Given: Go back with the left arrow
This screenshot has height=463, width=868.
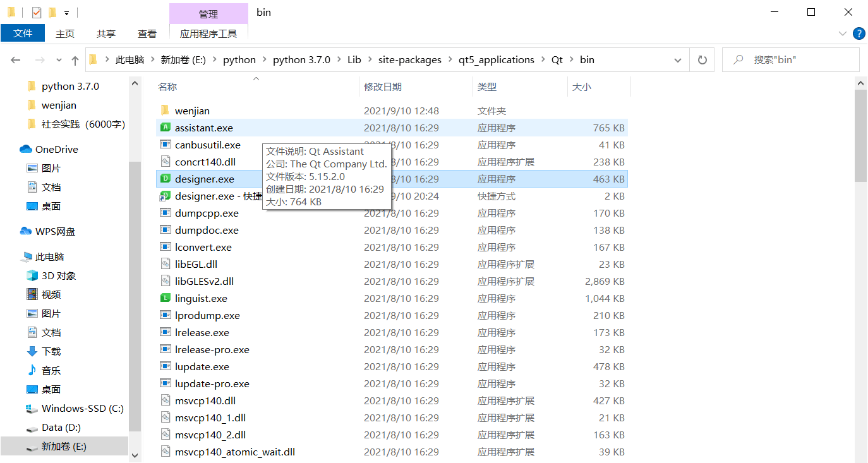Looking at the screenshot, I should 16,60.
